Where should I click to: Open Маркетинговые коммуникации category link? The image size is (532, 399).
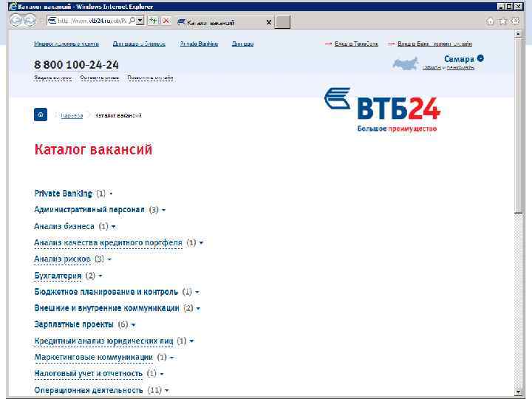click(x=94, y=358)
